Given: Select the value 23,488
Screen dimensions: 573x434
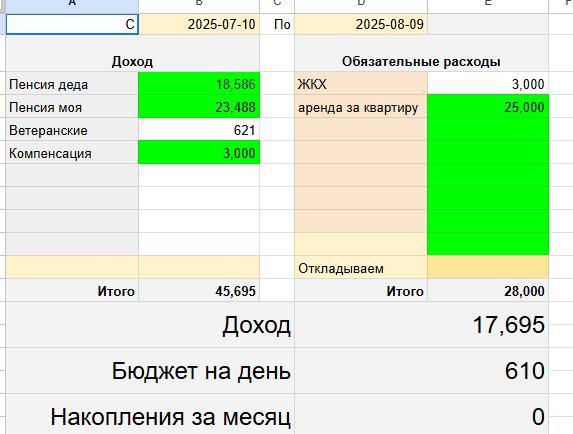Looking at the screenshot, I should [x=199, y=107].
